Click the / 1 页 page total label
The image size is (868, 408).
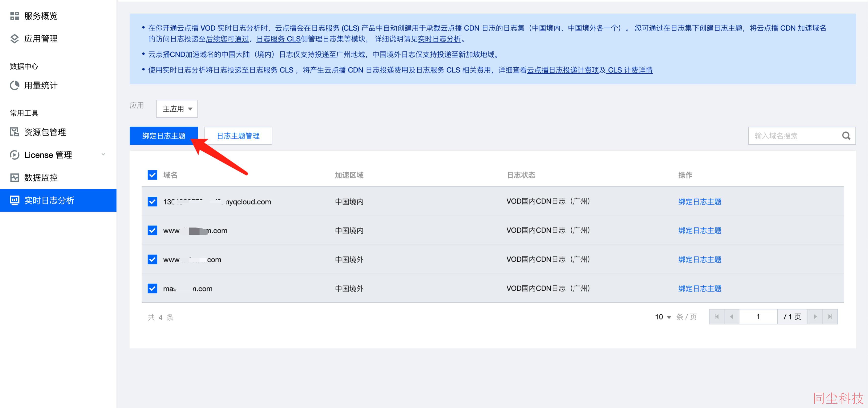pos(792,317)
